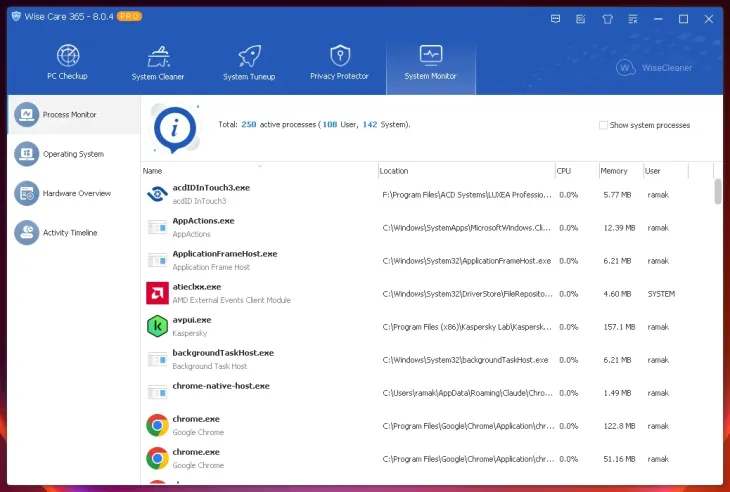The width and height of the screenshot is (730, 492).
Task: Open the skin shirt icon in title bar
Action: (x=607, y=19)
